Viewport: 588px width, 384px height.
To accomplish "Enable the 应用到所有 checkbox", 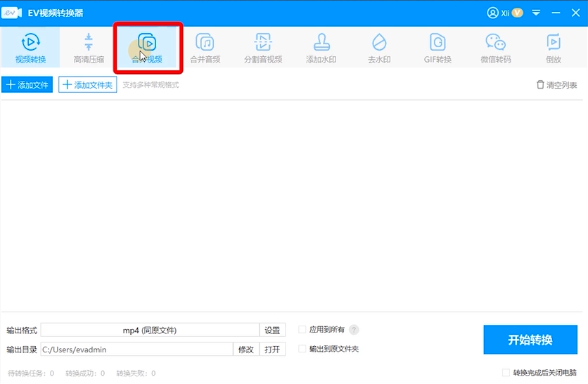I will click(302, 329).
